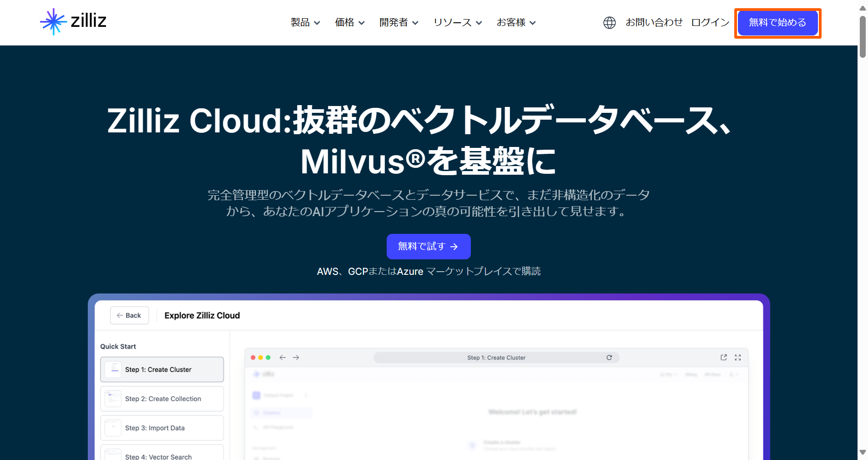Click the ログイン link
The image size is (868, 460).
[x=710, y=23]
